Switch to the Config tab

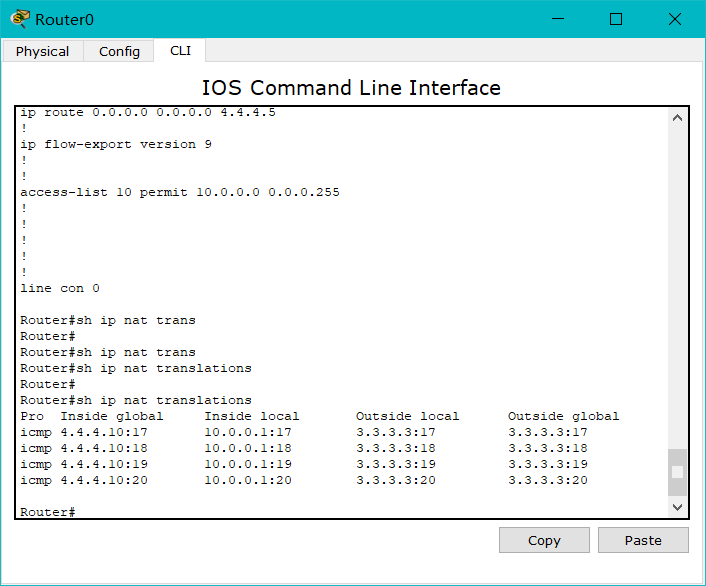(119, 51)
